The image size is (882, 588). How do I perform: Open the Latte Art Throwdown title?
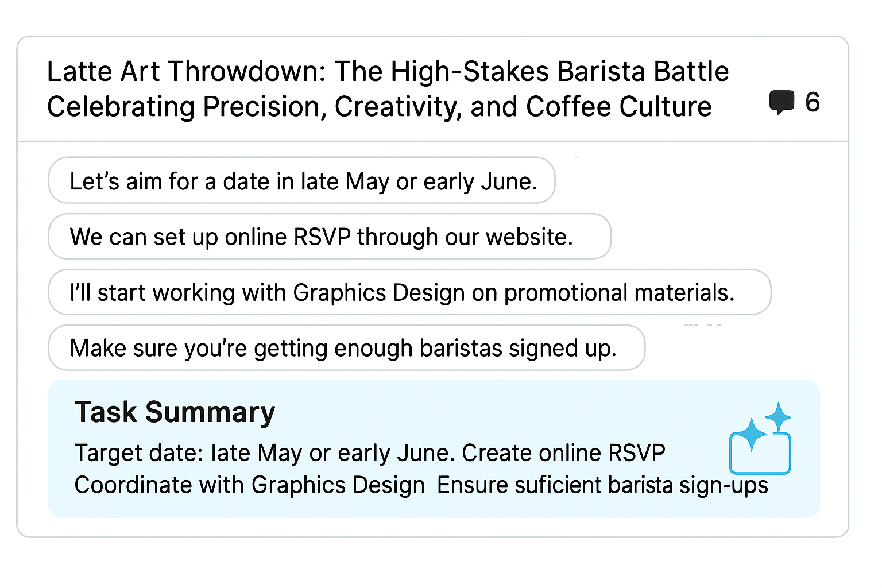[388, 72]
